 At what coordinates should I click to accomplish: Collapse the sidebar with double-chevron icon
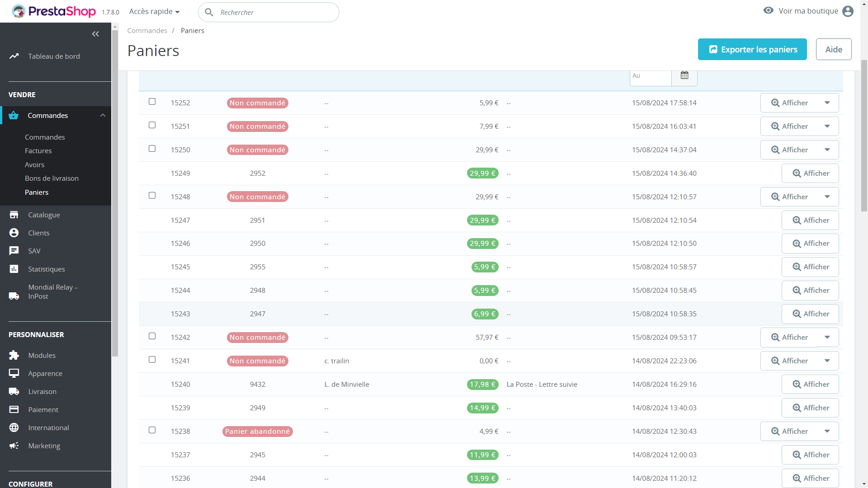[x=95, y=34]
